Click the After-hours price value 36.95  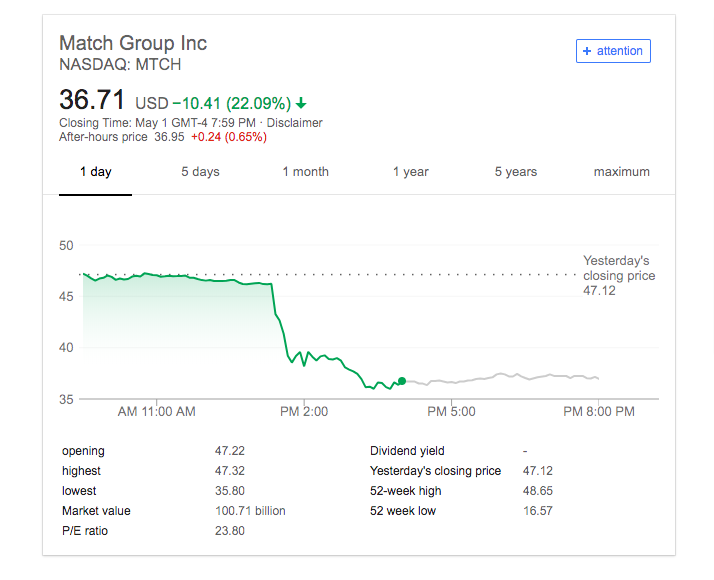point(169,137)
